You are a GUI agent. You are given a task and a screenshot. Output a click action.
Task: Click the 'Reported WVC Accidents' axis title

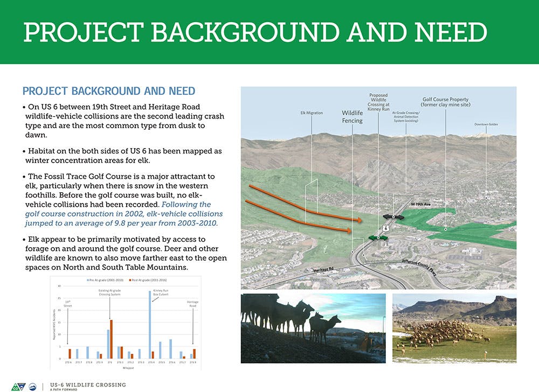(54, 324)
